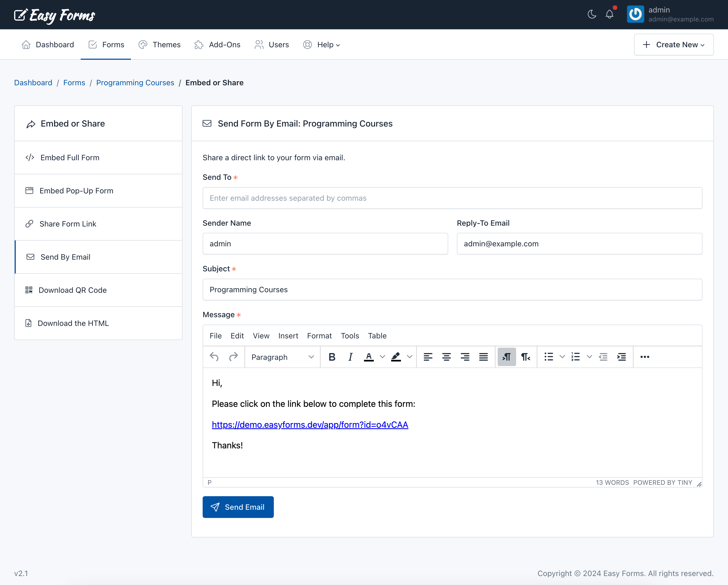Focus the Reply-To Email field

[x=579, y=244]
